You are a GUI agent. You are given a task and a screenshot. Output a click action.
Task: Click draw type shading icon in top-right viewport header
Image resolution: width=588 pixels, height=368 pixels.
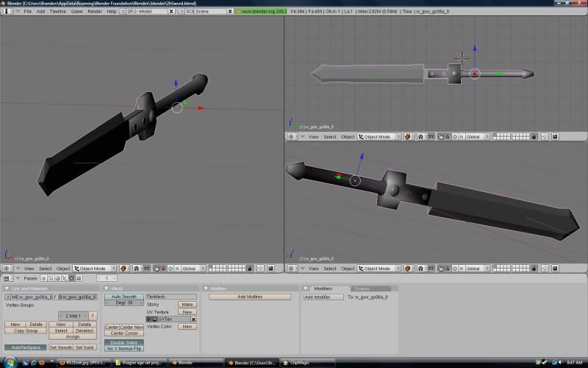click(x=408, y=137)
